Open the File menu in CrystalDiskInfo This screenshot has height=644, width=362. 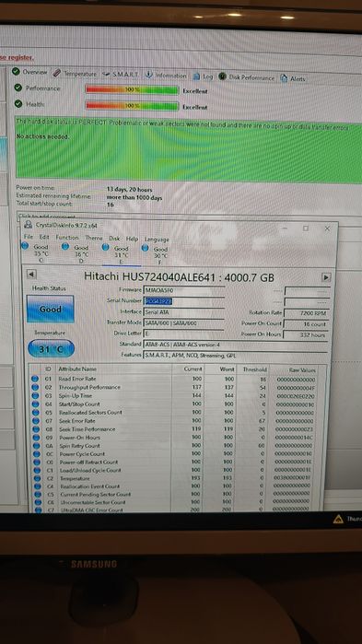pyautogui.click(x=28, y=237)
